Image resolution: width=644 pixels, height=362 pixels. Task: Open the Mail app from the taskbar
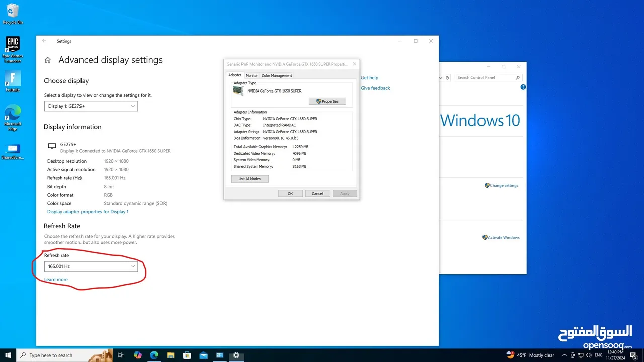pyautogui.click(x=203, y=355)
